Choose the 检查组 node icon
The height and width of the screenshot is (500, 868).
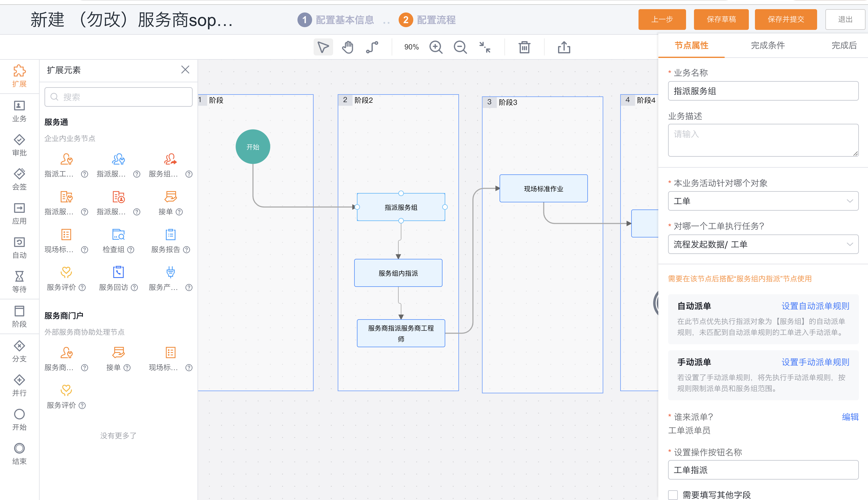pos(119,234)
